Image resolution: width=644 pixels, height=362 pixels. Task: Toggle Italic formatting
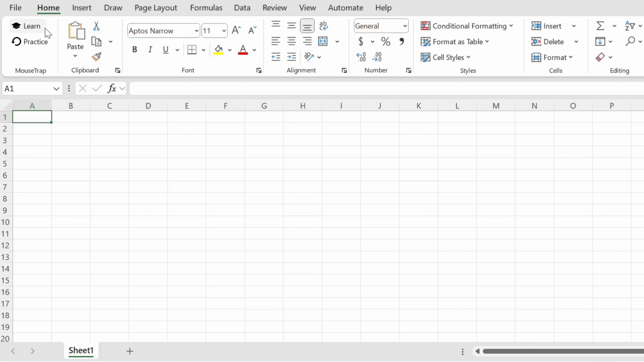pyautogui.click(x=150, y=50)
